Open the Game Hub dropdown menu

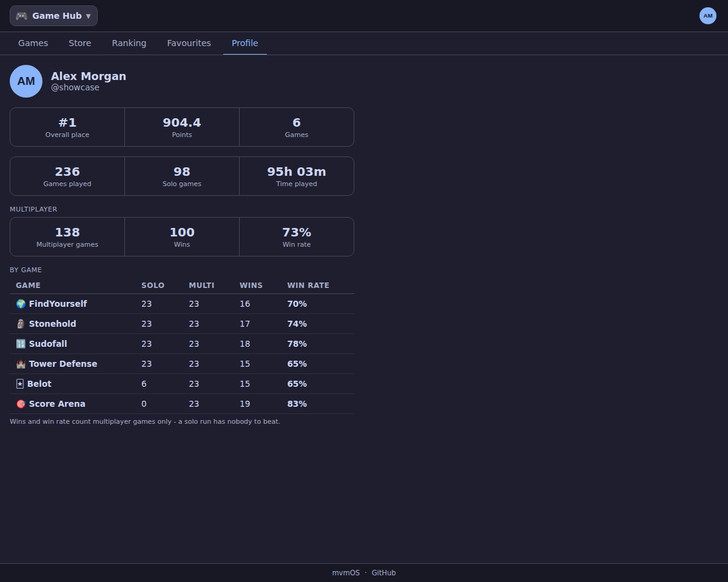(x=53, y=16)
